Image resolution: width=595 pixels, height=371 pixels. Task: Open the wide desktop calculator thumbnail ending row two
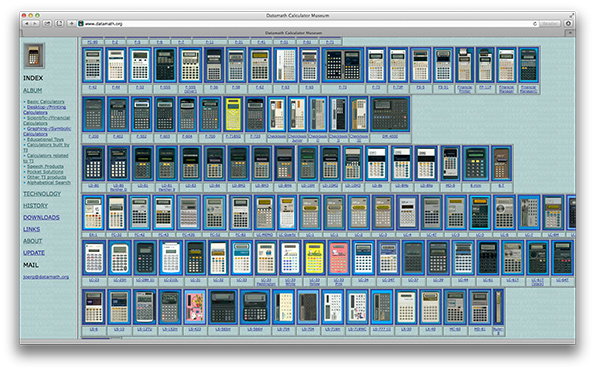390,114
